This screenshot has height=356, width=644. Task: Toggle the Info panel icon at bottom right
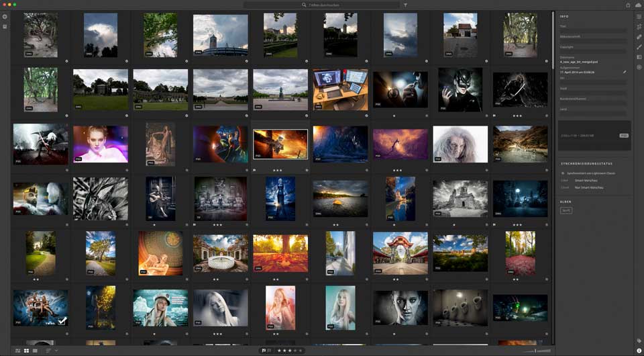click(639, 351)
